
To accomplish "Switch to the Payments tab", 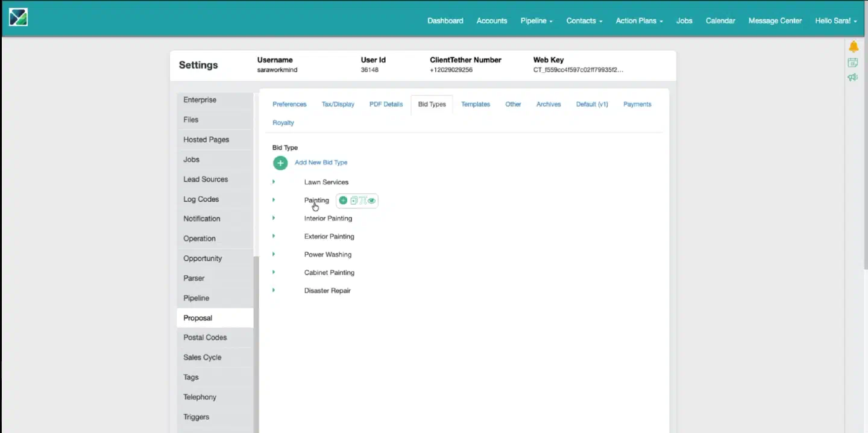I will click(x=637, y=104).
